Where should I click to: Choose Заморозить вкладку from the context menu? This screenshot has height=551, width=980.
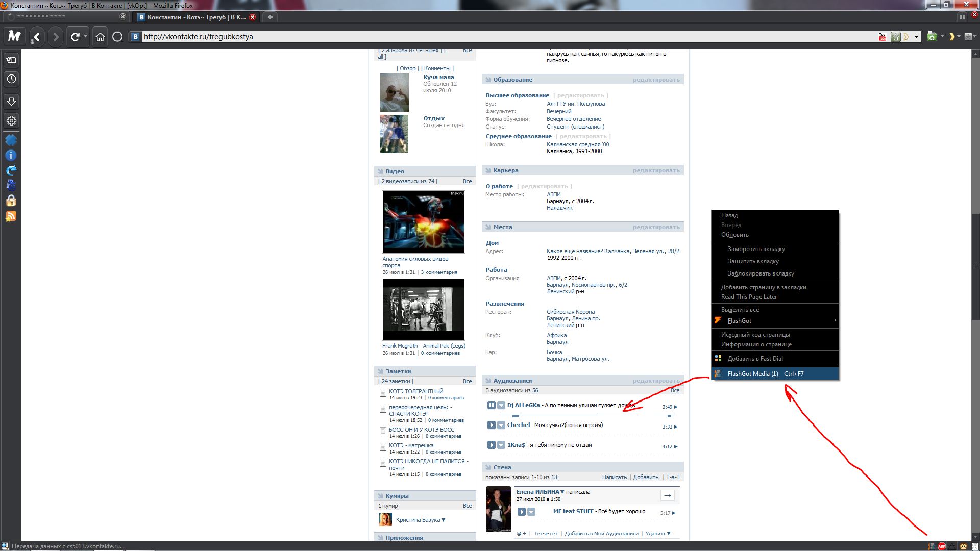[x=756, y=249]
